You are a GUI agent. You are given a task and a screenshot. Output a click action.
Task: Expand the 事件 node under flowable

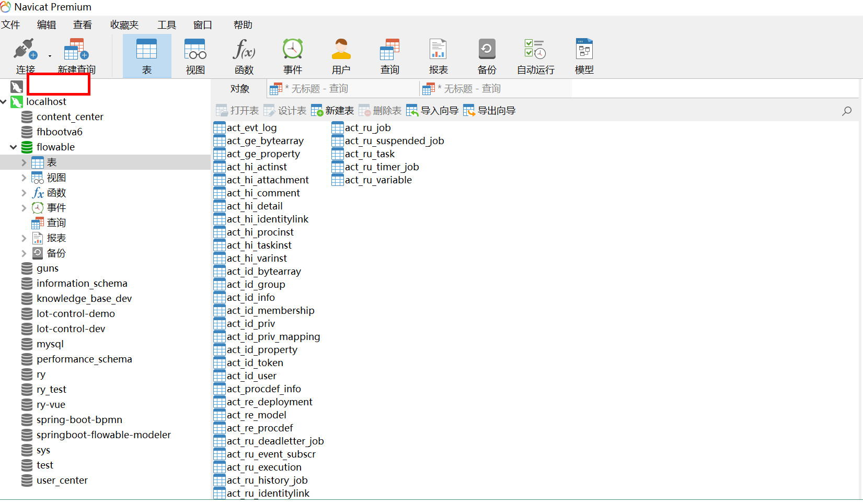pyautogui.click(x=24, y=208)
